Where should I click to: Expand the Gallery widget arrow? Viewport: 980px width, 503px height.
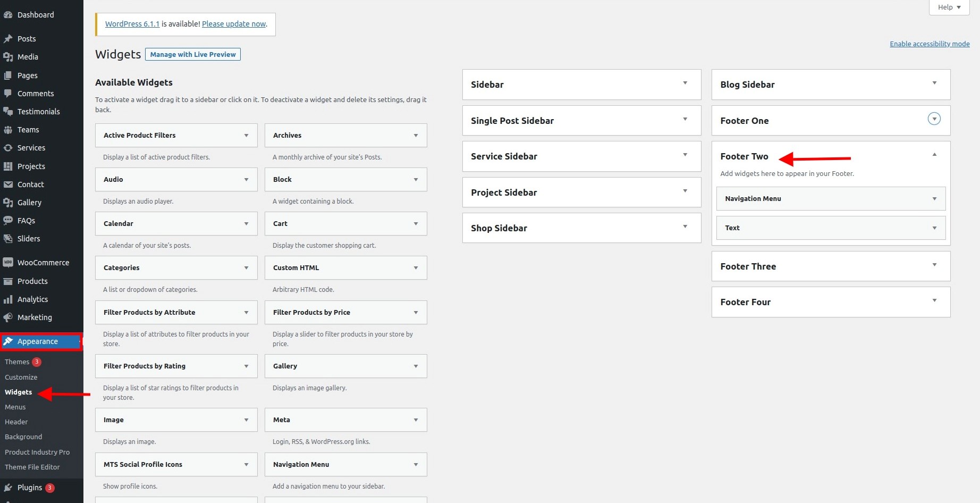416,366
